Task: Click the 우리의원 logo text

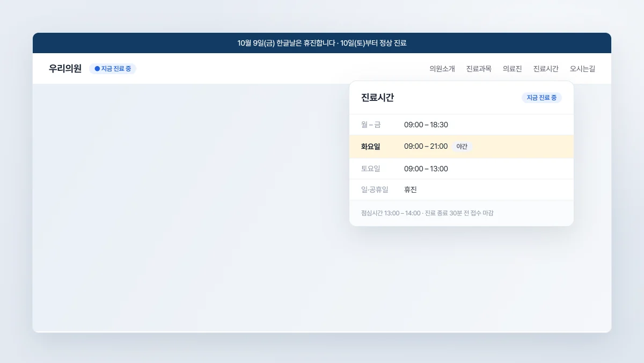Action: (65, 69)
